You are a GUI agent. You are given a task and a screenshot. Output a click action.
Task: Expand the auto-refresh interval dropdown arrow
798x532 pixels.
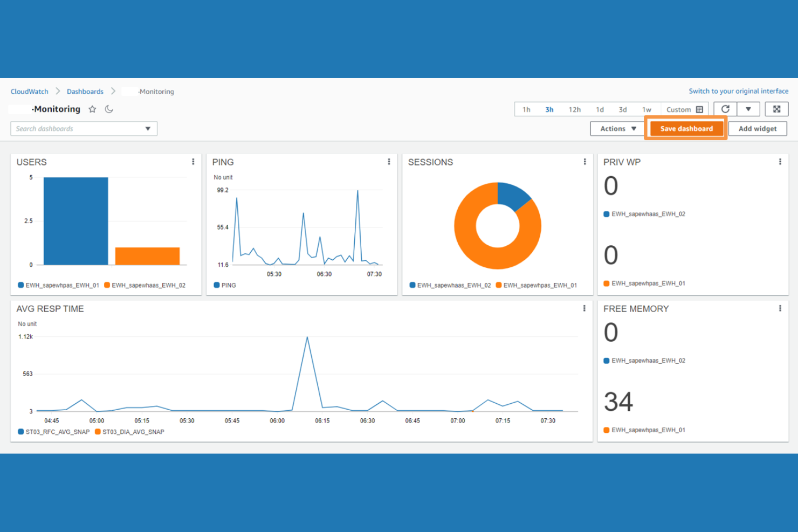pyautogui.click(x=748, y=109)
